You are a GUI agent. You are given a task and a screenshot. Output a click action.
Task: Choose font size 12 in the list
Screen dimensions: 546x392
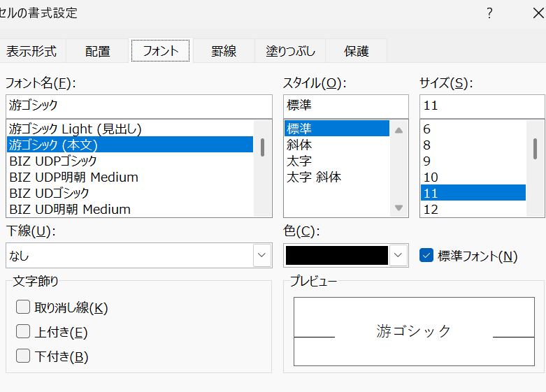tap(431, 209)
